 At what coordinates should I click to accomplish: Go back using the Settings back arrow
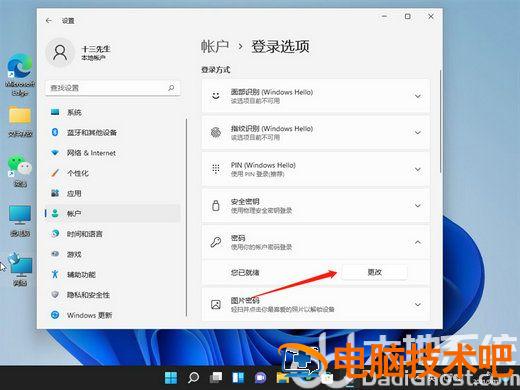(x=49, y=21)
